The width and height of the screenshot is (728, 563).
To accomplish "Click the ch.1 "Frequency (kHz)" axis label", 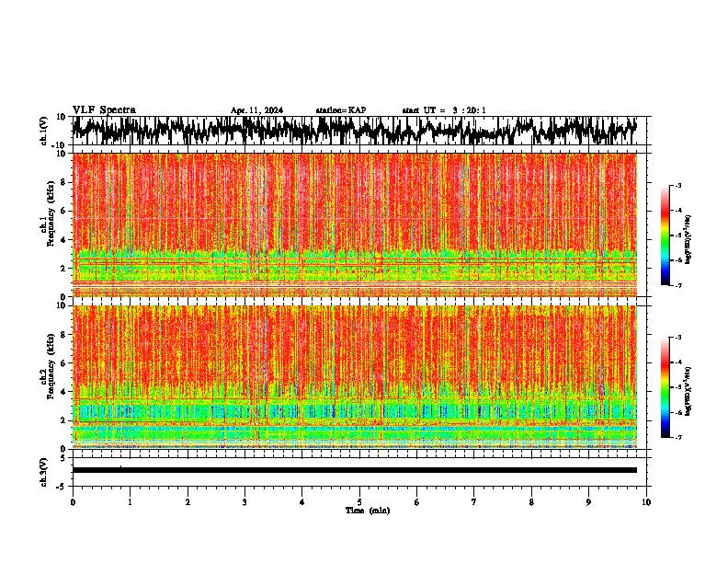I will 51,213.
